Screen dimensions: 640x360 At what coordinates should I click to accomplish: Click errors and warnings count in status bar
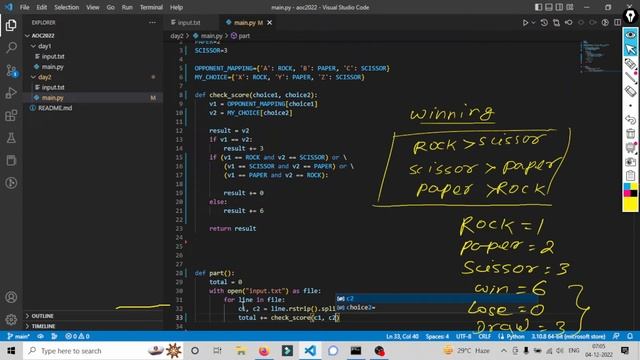click(x=77, y=336)
